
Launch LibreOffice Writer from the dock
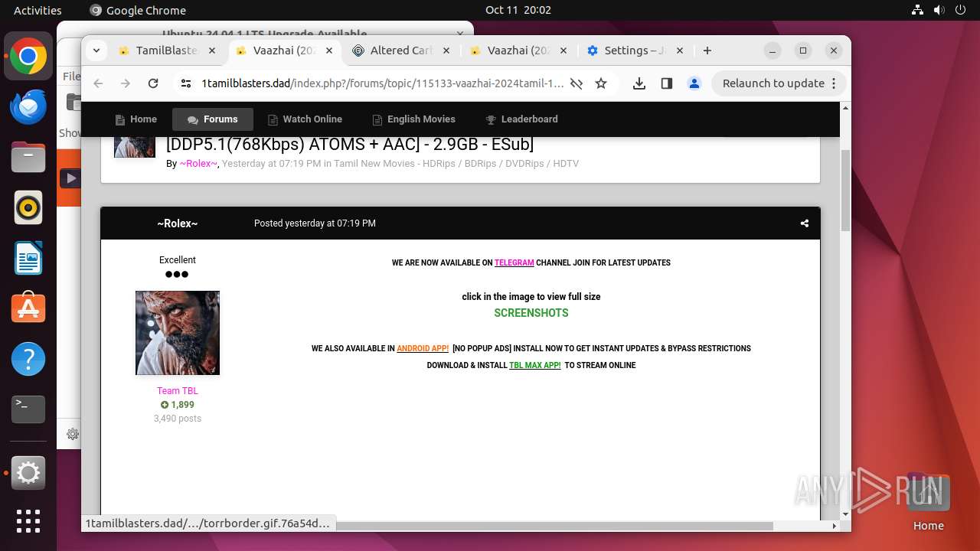coord(28,258)
